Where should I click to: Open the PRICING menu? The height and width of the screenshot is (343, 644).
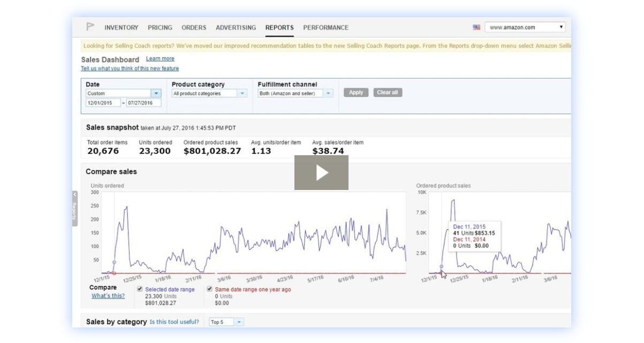click(x=160, y=27)
